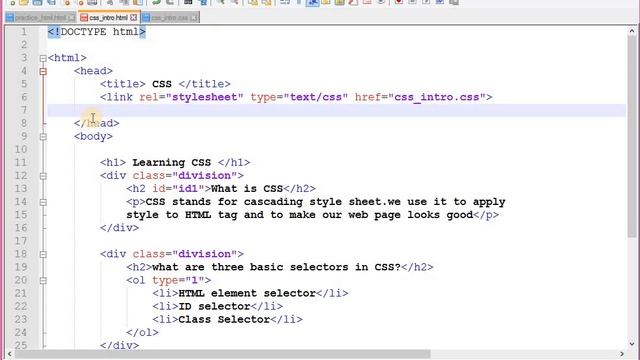Click the heading text Learning CSS
Image resolution: width=640 pixels, height=360 pixels.
171,162
